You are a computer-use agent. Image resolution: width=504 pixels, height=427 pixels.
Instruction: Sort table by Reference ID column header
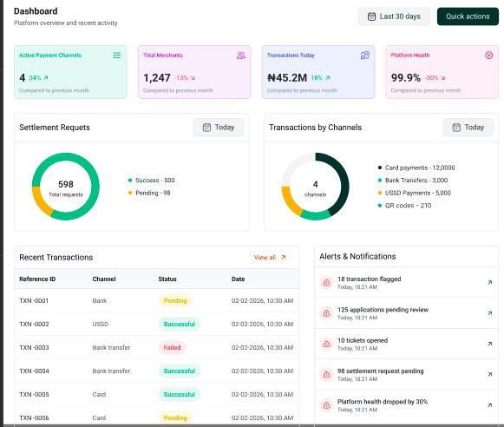click(37, 279)
